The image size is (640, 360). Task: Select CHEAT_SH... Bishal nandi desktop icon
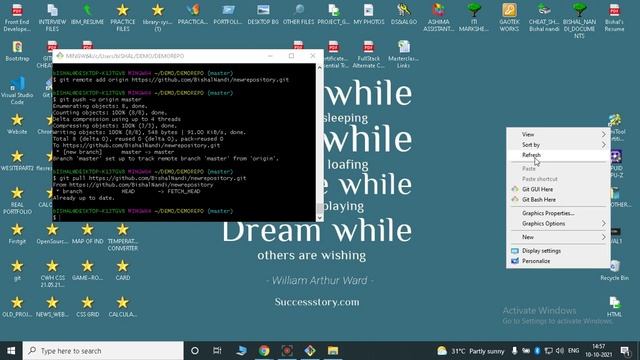coord(544,17)
